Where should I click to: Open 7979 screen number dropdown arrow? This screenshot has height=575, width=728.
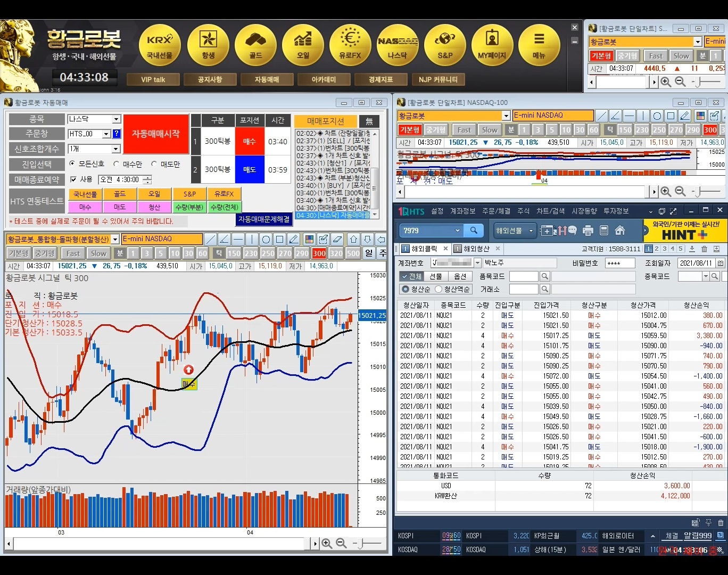point(457,231)
